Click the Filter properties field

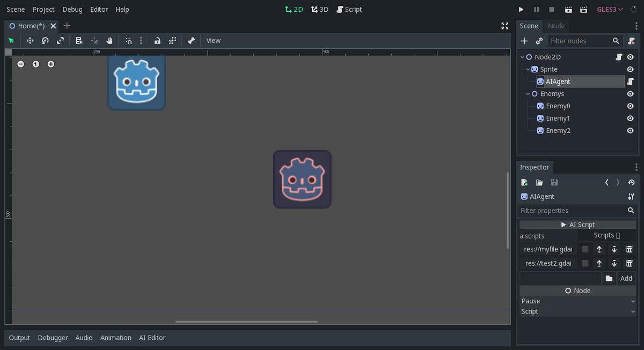577,211
